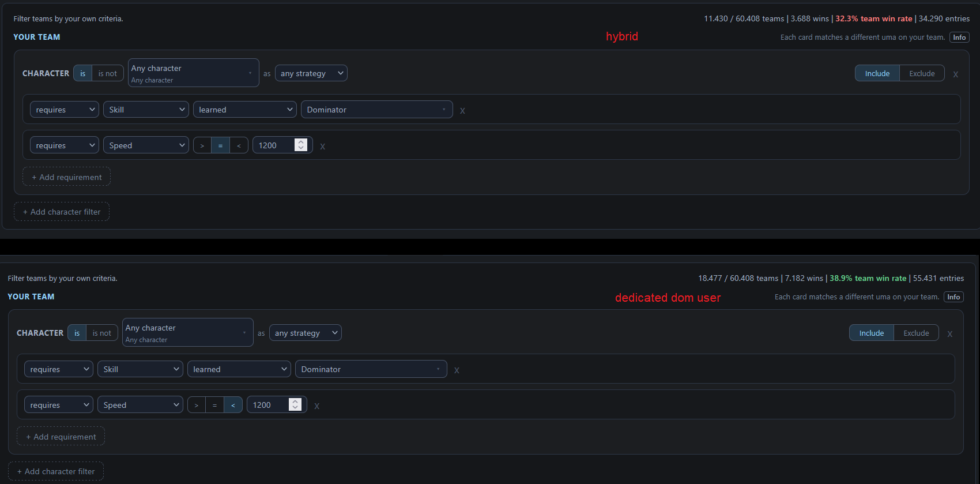
Task: Open lower Speed stat dropdown
Action: pos(140,405)
